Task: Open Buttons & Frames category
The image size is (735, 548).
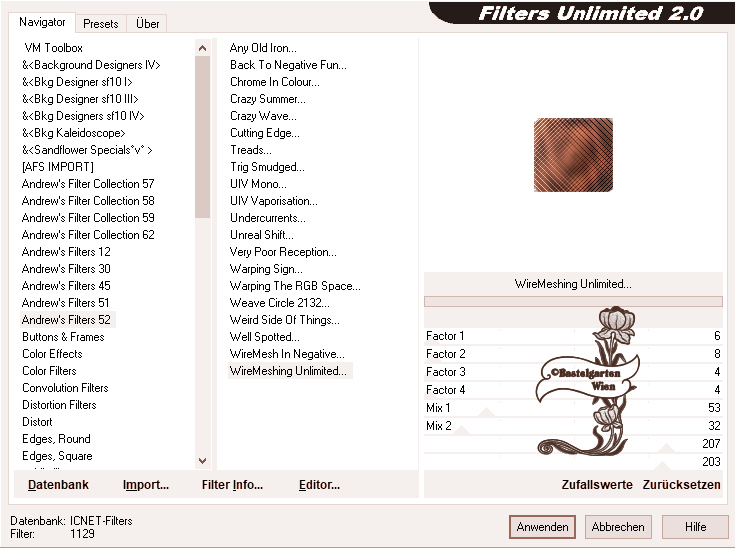Action: 63,337
